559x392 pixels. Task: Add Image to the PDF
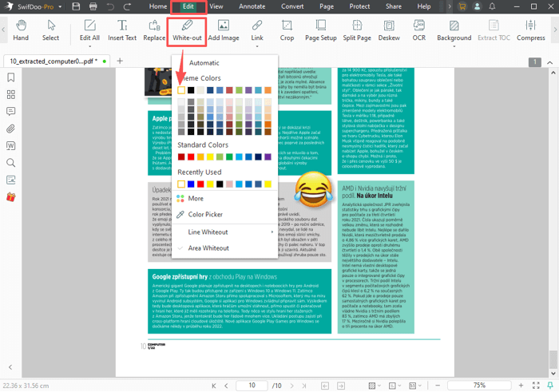224,30
